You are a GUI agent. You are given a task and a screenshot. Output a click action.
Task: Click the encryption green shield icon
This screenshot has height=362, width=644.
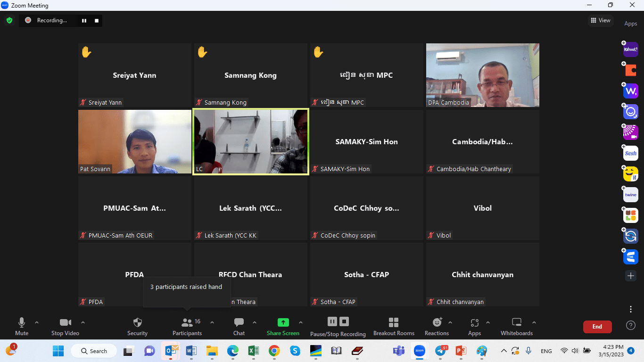pos(9,20)
